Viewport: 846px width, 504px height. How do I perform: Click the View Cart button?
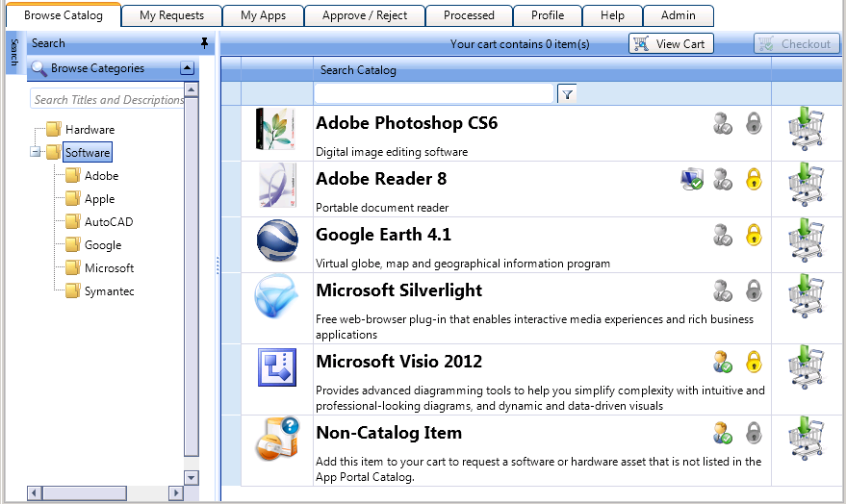tap(671, 43)
